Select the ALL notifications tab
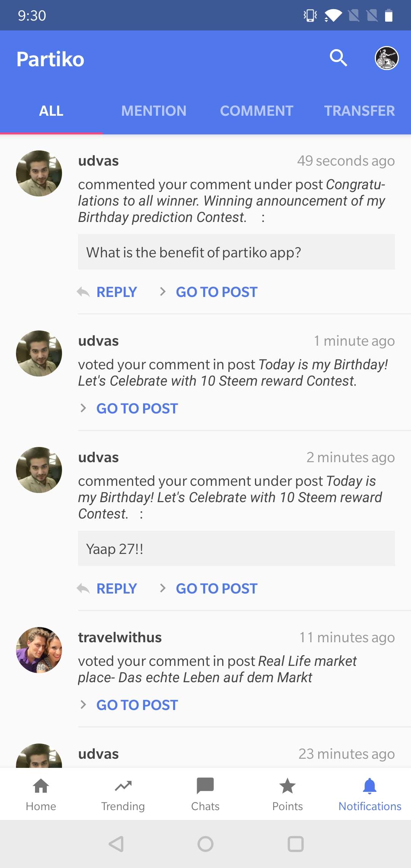This screenshot has width=411, height=868. [x=51, y=111]
